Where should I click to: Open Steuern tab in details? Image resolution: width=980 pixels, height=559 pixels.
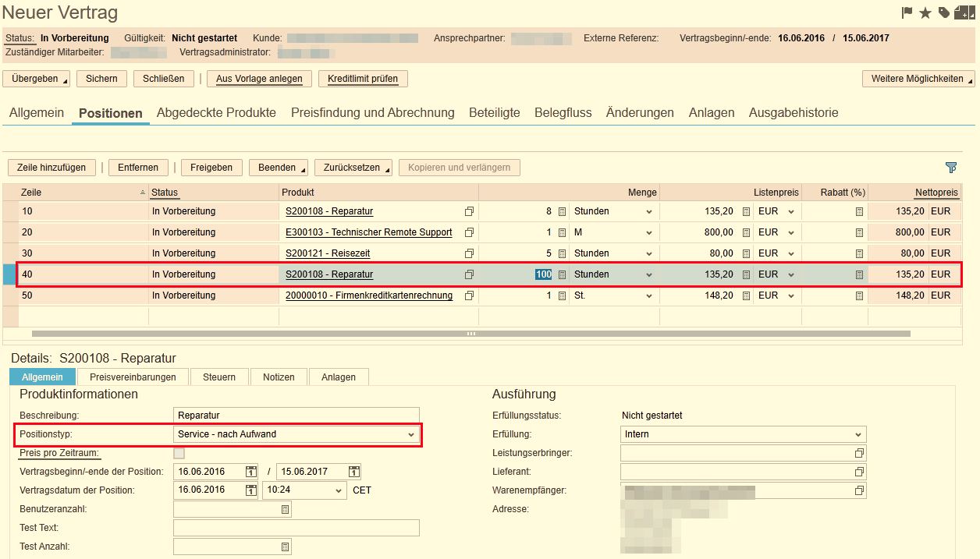click(x=219, y=377)
